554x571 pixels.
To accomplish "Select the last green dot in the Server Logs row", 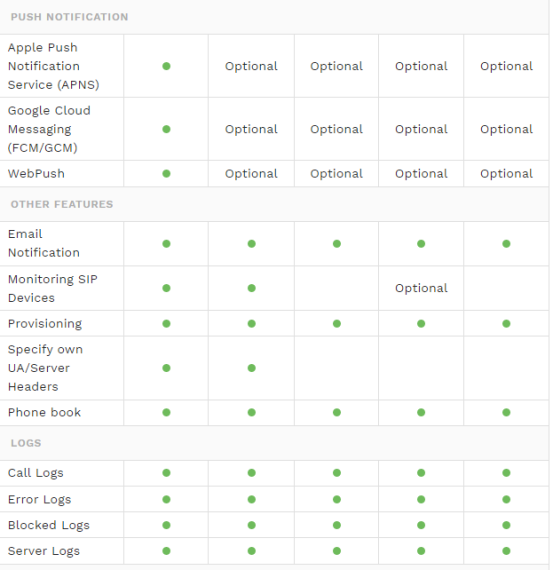I will tap(506, 551).
